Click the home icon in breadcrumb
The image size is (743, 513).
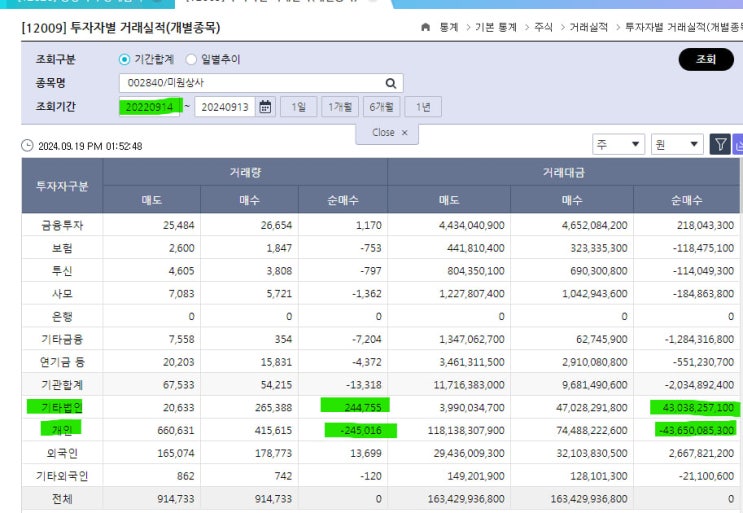click(x=426, y=27)
